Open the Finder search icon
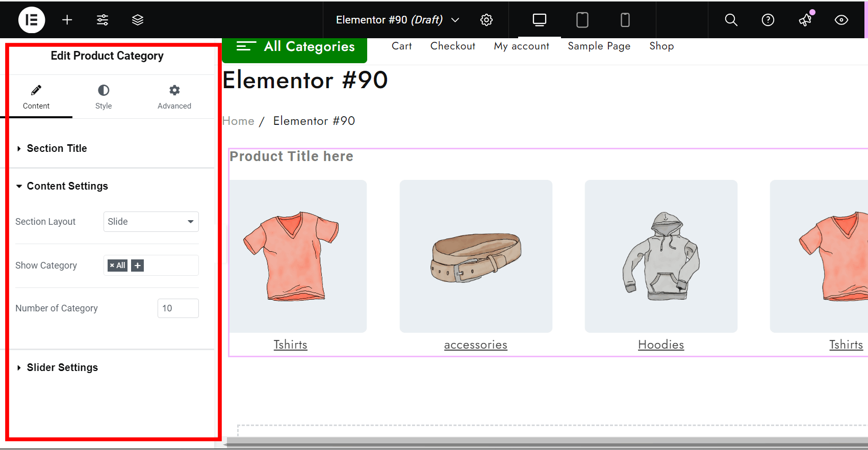This screenshot has width=868, height=450. pyautogui.click(x=731, y=20)
